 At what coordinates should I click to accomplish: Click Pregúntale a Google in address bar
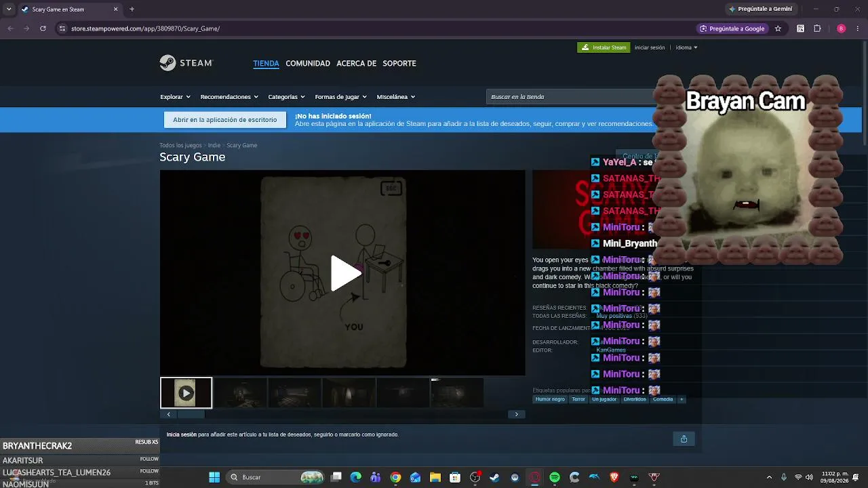732,28
